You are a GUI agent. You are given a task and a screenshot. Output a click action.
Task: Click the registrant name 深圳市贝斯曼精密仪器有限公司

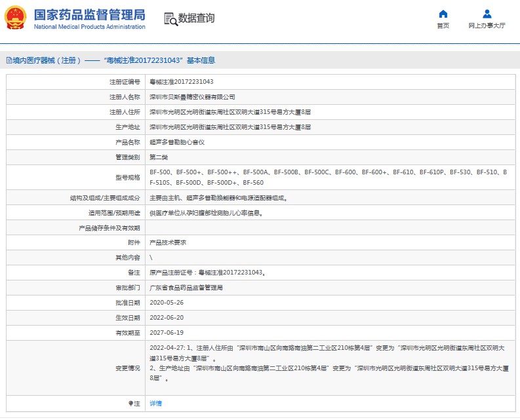192,96
